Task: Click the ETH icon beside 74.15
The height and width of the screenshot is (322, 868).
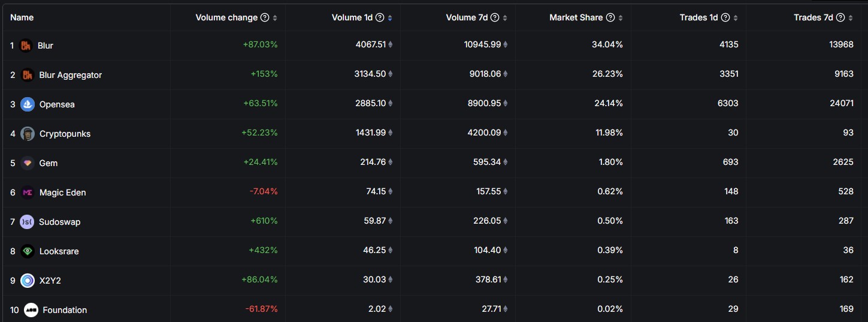Action: tap(391, 191)
